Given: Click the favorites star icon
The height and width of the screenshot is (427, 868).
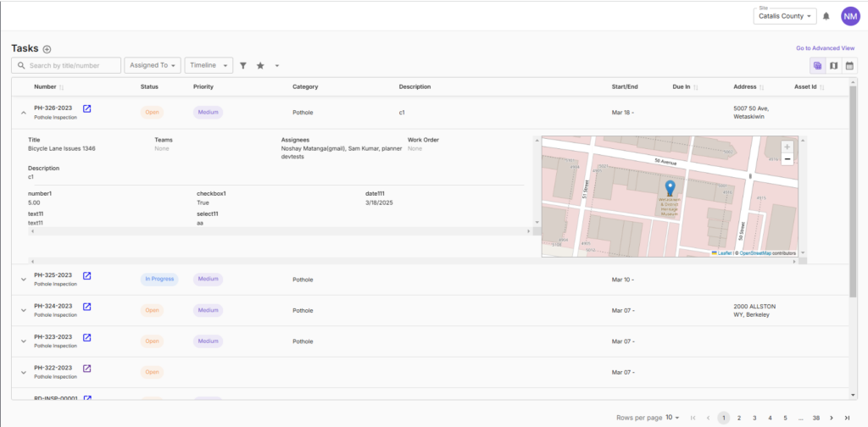Looking at the screenshot, I should tap(260, 65).
